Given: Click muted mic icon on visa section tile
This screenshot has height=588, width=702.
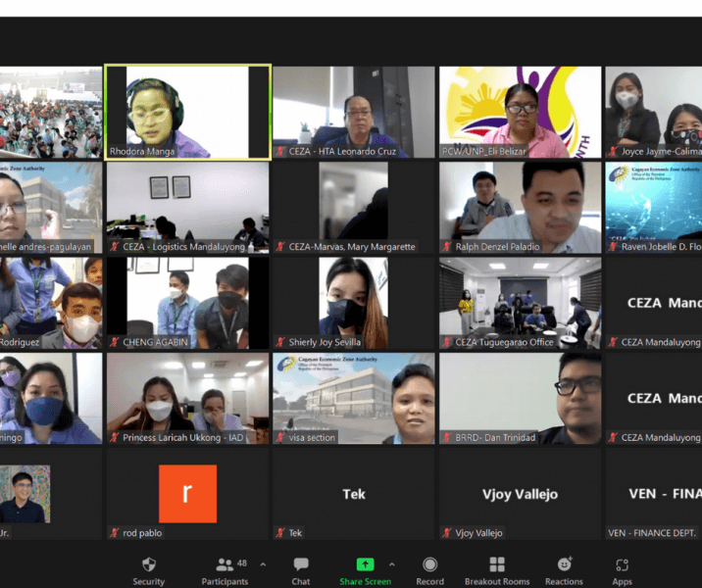Looking at the screenshot, I should click(280, 437).
